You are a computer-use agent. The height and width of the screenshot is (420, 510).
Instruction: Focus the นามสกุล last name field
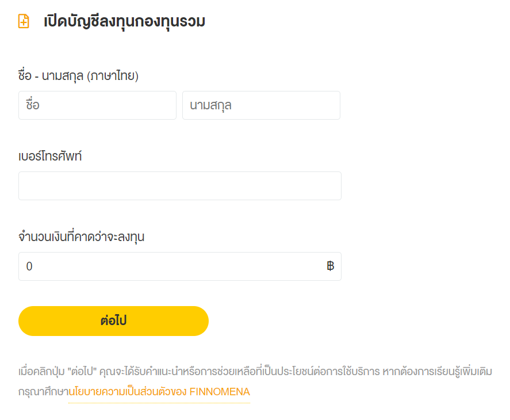pos(261,105)
